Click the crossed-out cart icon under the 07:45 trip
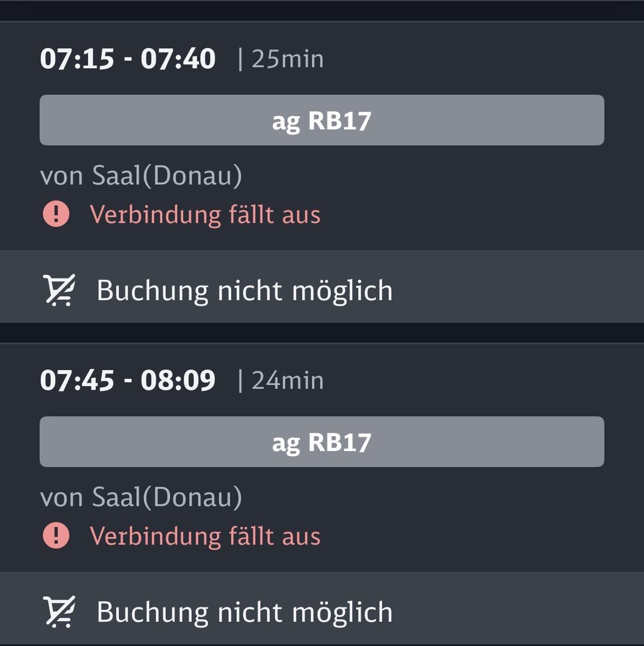Screen dimensions: 644x646 59,612
